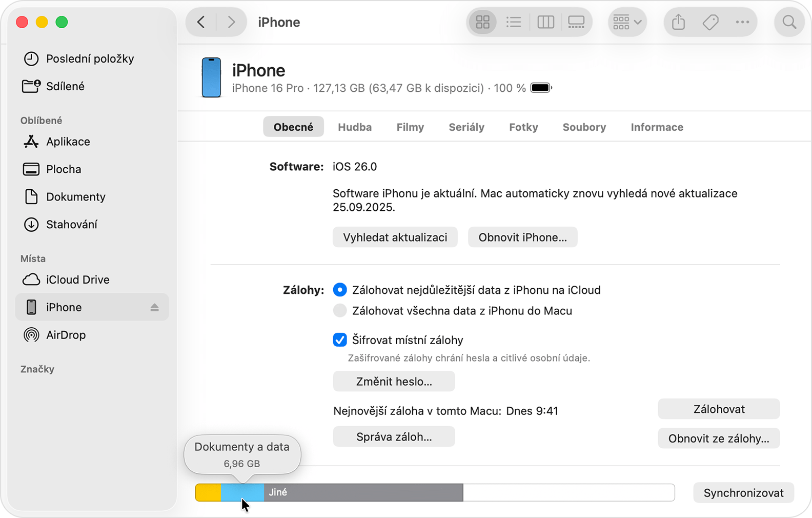The height and width of the screenshot is (518, 812).
Task: Switch to the Soubory tab
Action: click(x=584, y=127)
